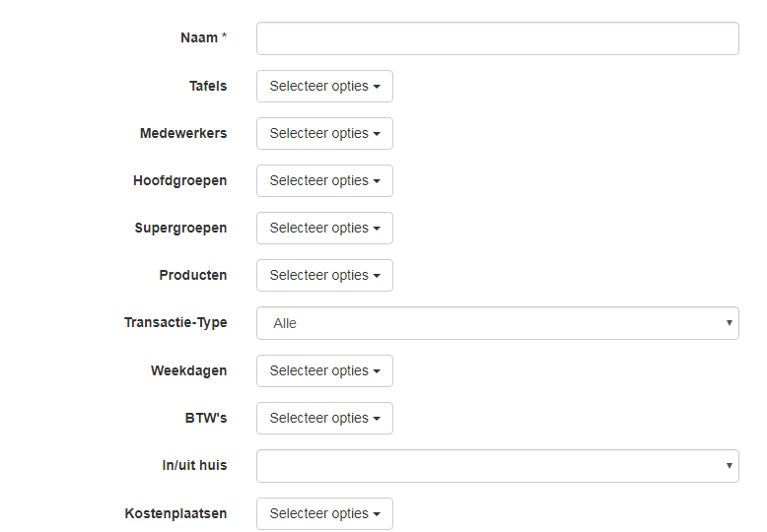
Task: Open the empty In/uit huis select box
Action: click(497, 466)
